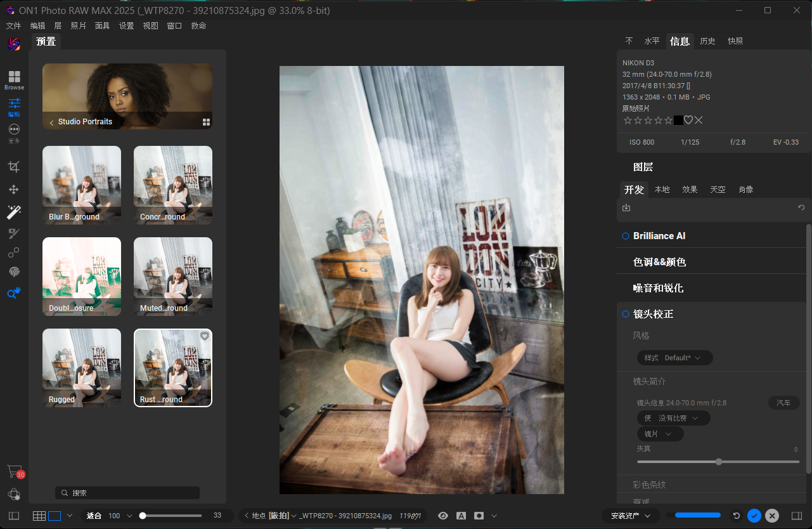Click the black color label swatch

click(678, 120)
